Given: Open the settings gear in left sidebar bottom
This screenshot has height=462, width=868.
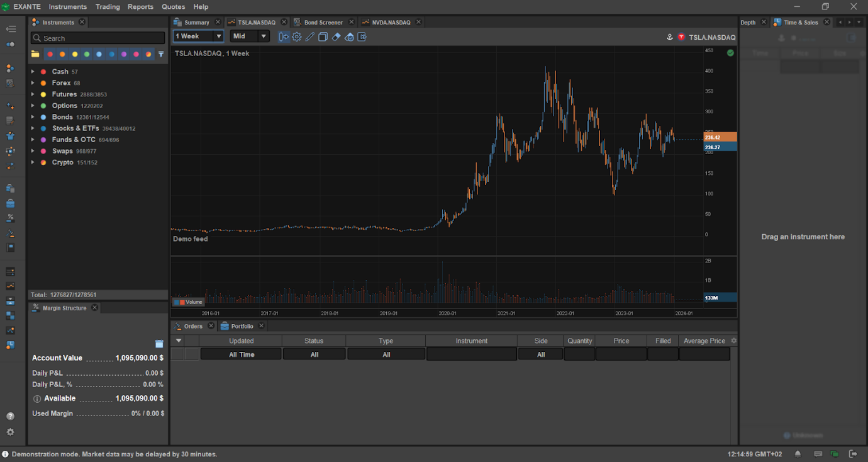Looking at the screenshot, I should click(10, 432).
